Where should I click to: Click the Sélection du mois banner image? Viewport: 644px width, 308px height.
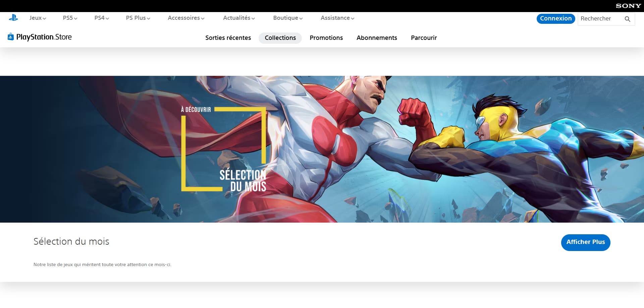tap(322, 149)
